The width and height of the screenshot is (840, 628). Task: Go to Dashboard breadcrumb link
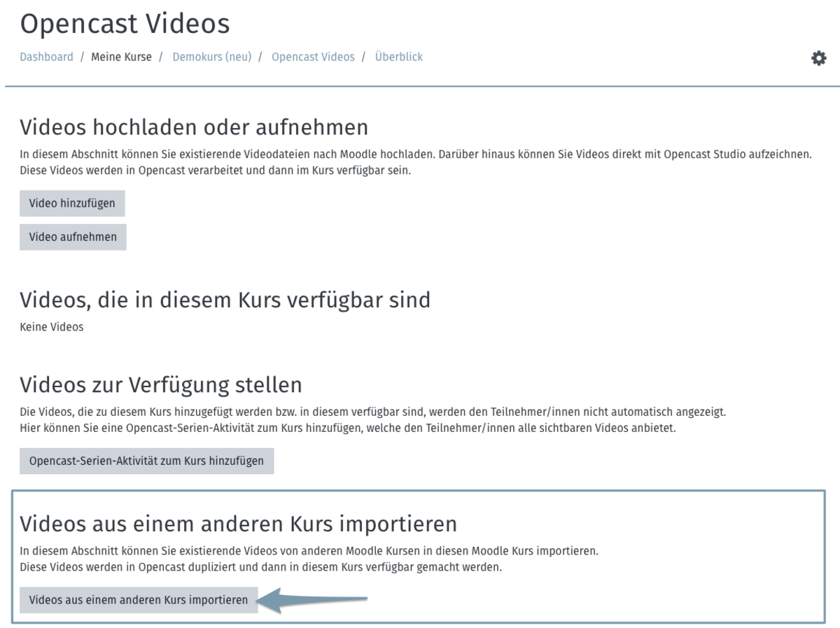click(x=46, y=57)
